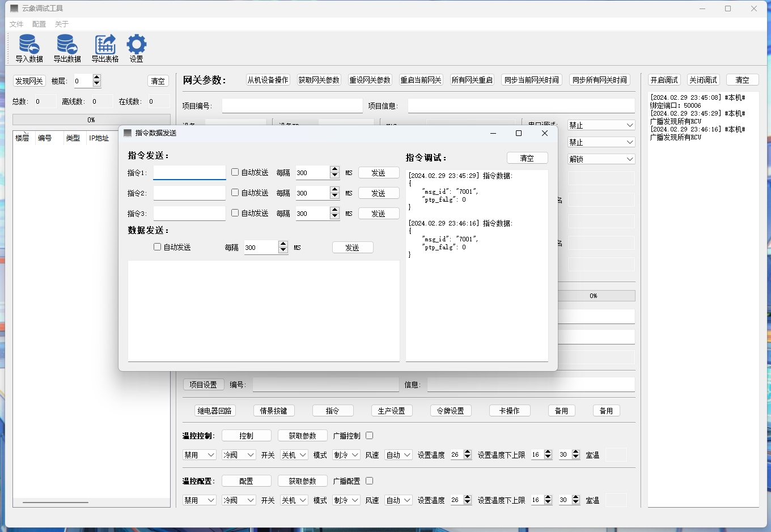Toggle 自动发送 under 数据发送
Image resolution: width=771 pixels, height=532 pixels.
click(157, 247)
